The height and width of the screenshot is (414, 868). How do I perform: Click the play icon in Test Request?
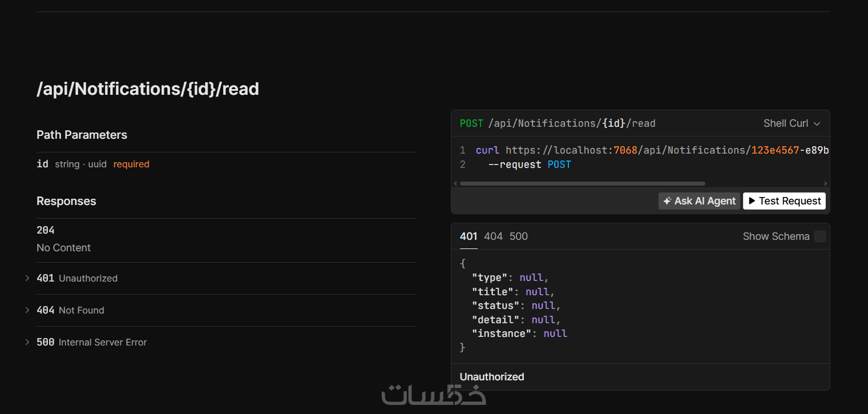click(x=752, y=201)
